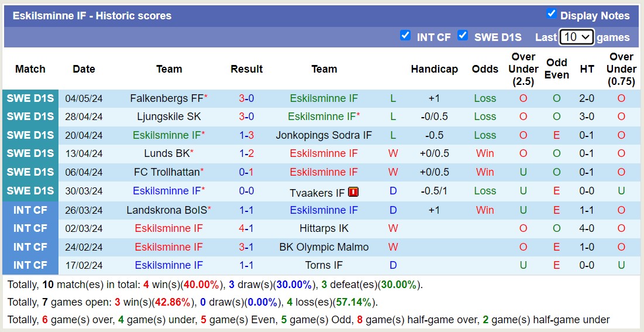Click Jonkopings Sodra IF team name
This screenshot has width=644, height=332.
coord(324,135)
